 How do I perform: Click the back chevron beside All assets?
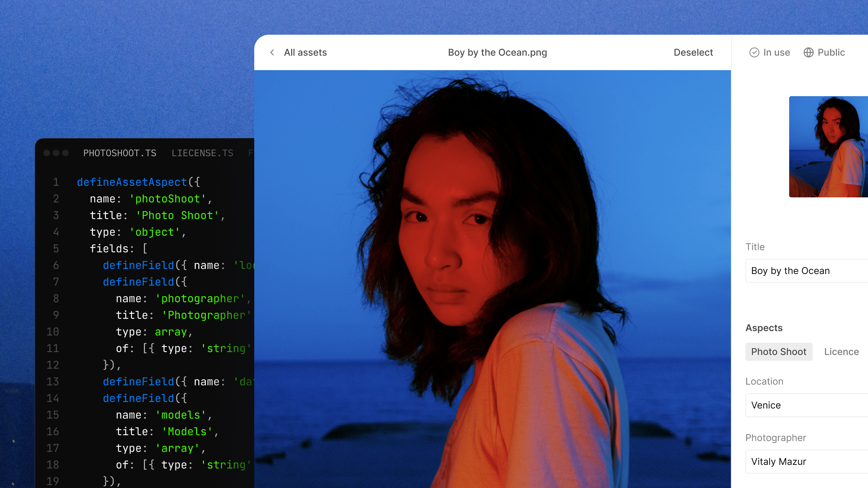272,52
